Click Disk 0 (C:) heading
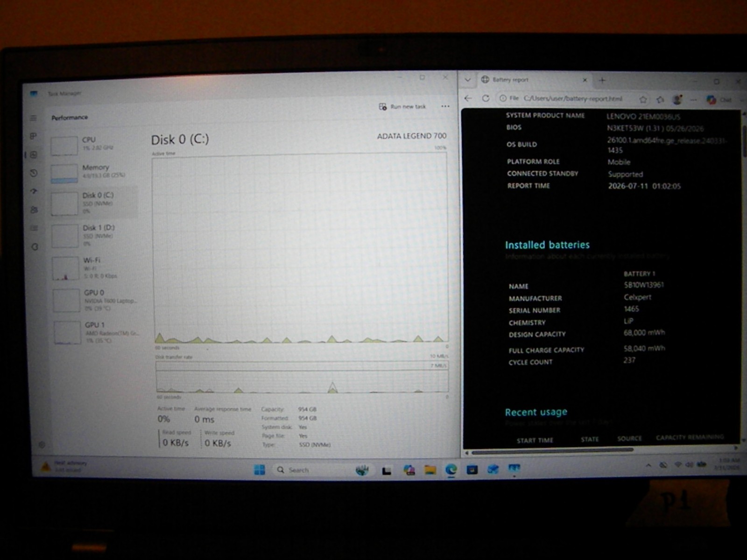747x560 pixels. [180, 139]
